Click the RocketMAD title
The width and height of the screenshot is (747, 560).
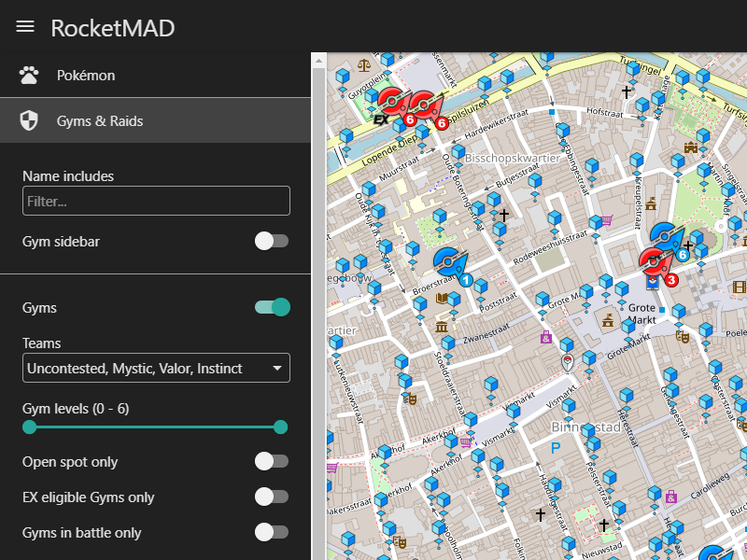point(112,27)
